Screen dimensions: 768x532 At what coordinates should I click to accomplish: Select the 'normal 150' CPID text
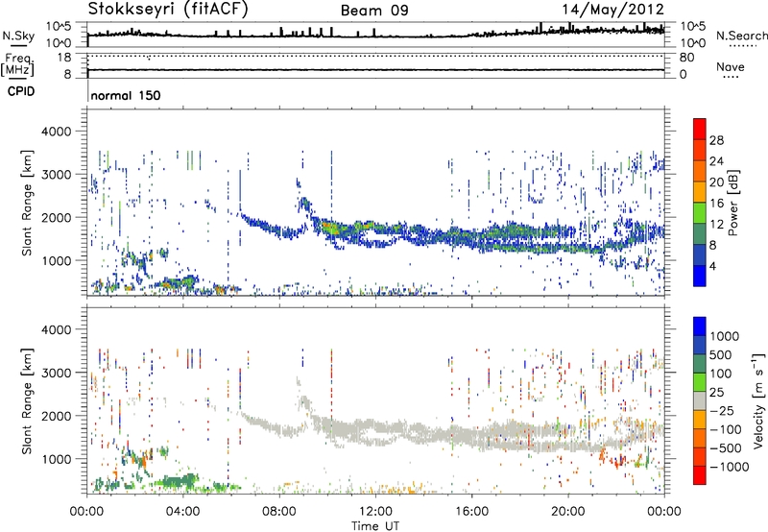click(126, 95)
